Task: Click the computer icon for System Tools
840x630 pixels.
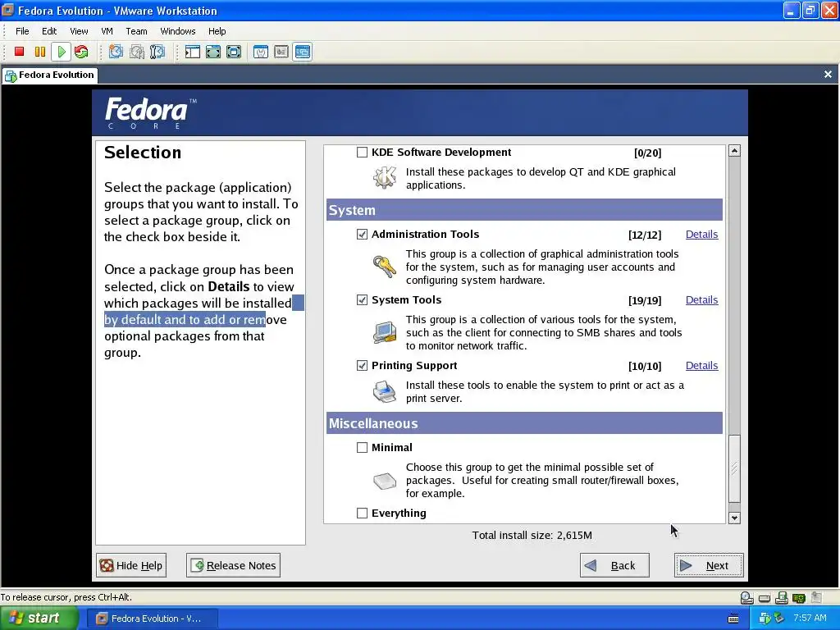Action: pyautogui.click(x=385, y=332)
